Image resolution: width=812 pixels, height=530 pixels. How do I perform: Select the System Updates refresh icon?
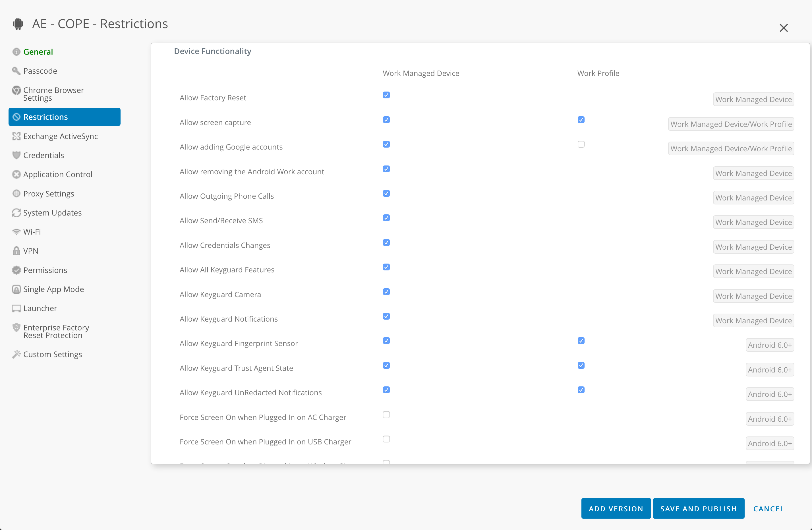click(16, 213)
